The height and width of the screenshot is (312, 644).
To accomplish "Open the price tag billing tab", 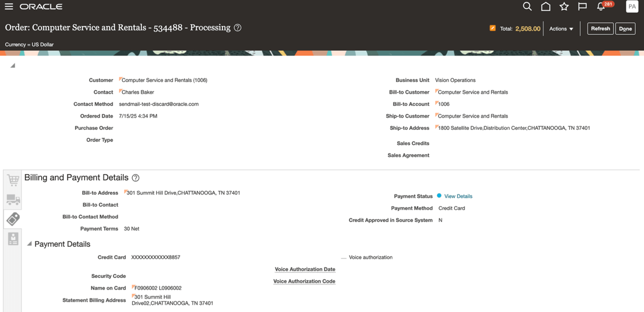I will [13, 219].
